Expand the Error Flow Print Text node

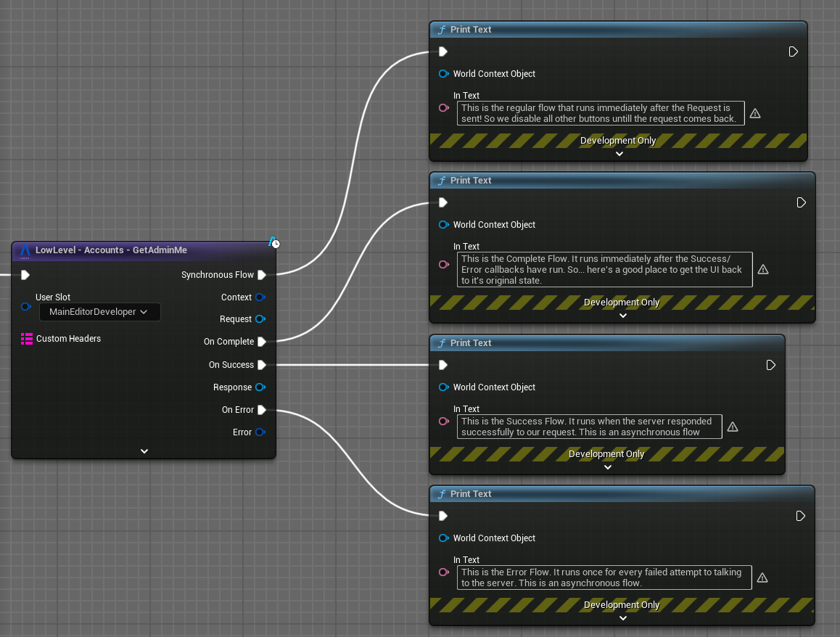click(622, 618)
